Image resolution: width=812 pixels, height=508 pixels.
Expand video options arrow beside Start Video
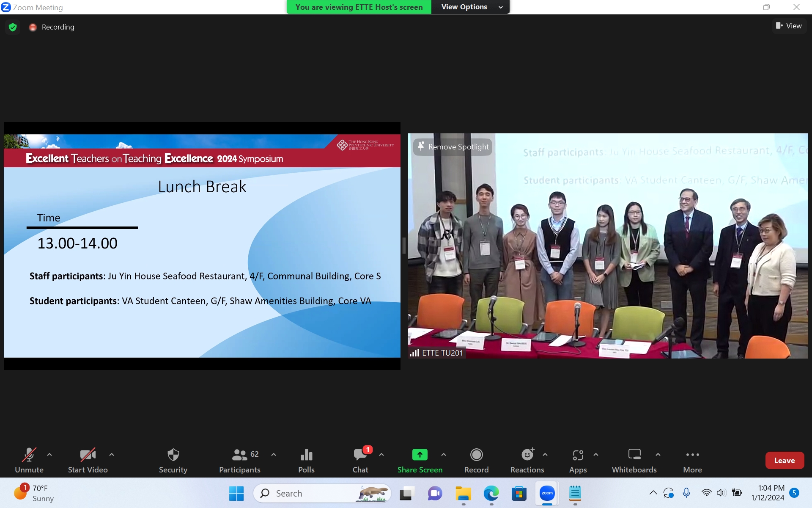[x=112, y=455]
